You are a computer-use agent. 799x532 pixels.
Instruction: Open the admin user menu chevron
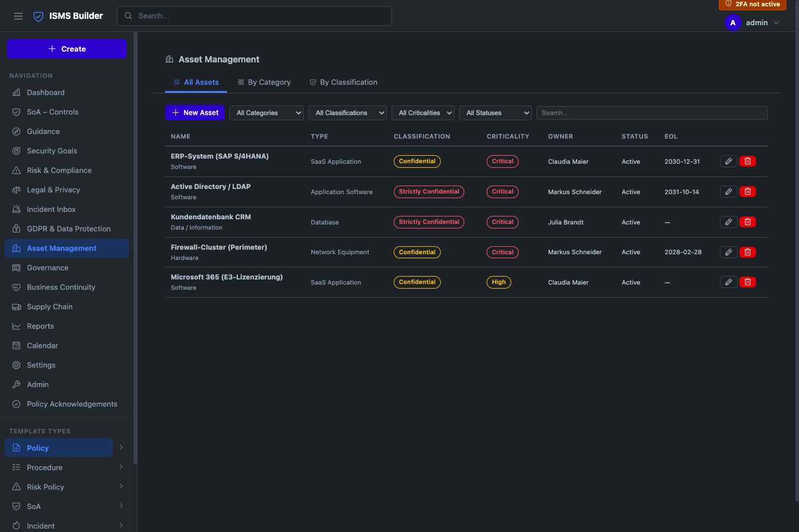(x=777, y=23)
